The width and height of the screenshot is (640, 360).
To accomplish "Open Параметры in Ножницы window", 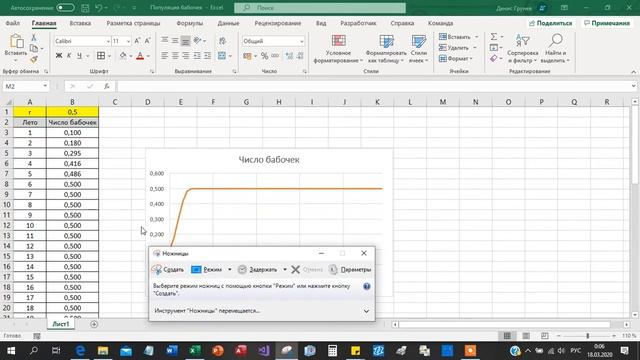I will [x=350, y=269].
